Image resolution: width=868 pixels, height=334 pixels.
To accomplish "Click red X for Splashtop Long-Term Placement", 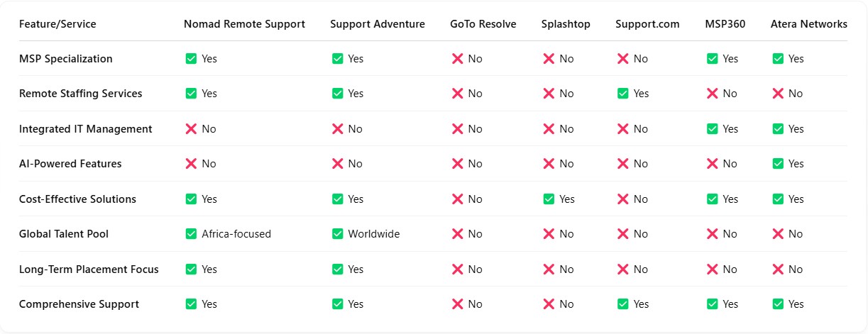I will (549, 269).
